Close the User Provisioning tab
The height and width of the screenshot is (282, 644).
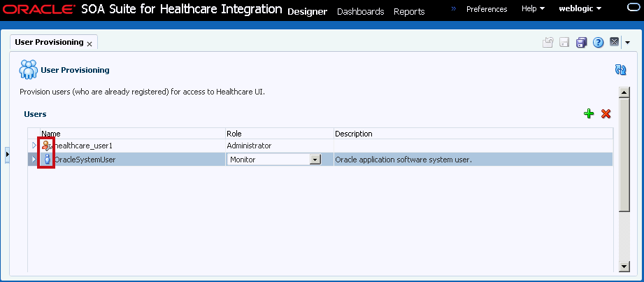click(x=90, y=43)
